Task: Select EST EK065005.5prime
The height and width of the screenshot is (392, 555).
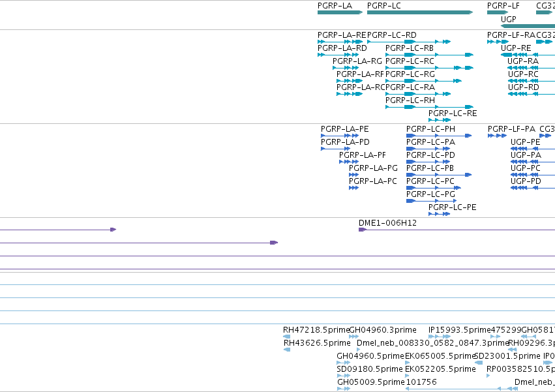Action: [407, 363]
